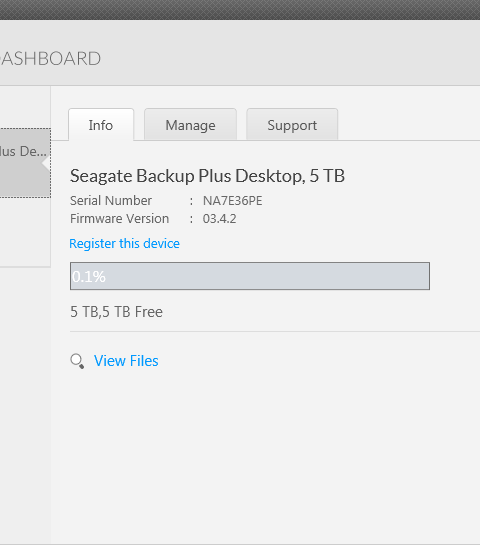Click the Serial Number label
This screenshot has height=545, width=480.
point(111,201)
